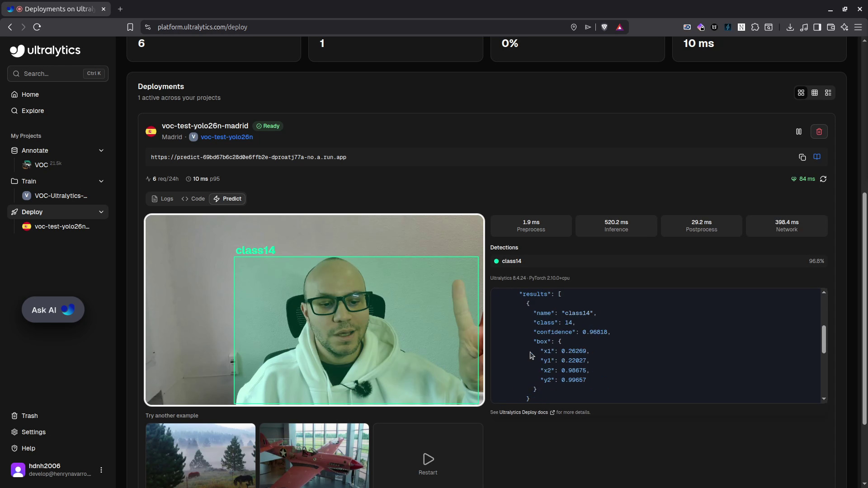Copy the prediction endpoint URL

point(802,157)
